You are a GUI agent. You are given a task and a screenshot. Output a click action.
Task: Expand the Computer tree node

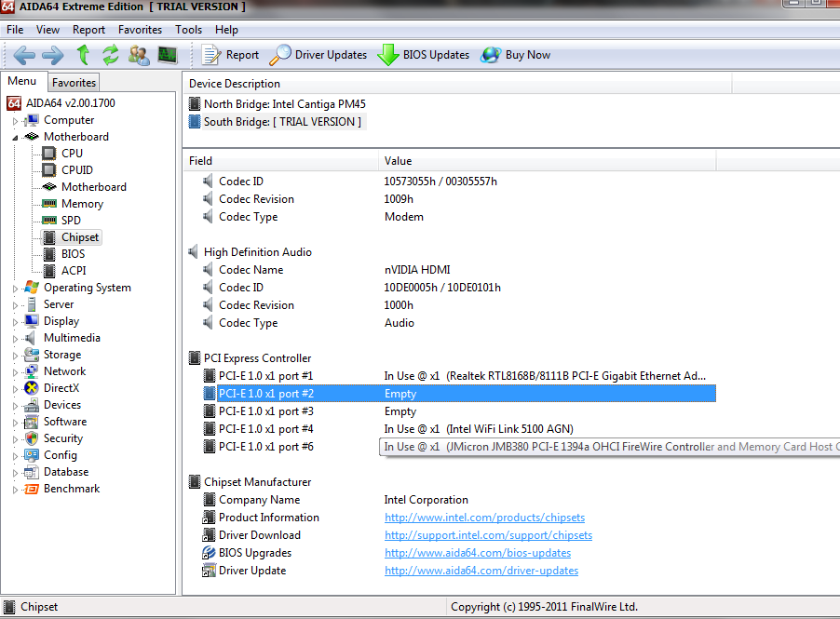pos(16,121)
